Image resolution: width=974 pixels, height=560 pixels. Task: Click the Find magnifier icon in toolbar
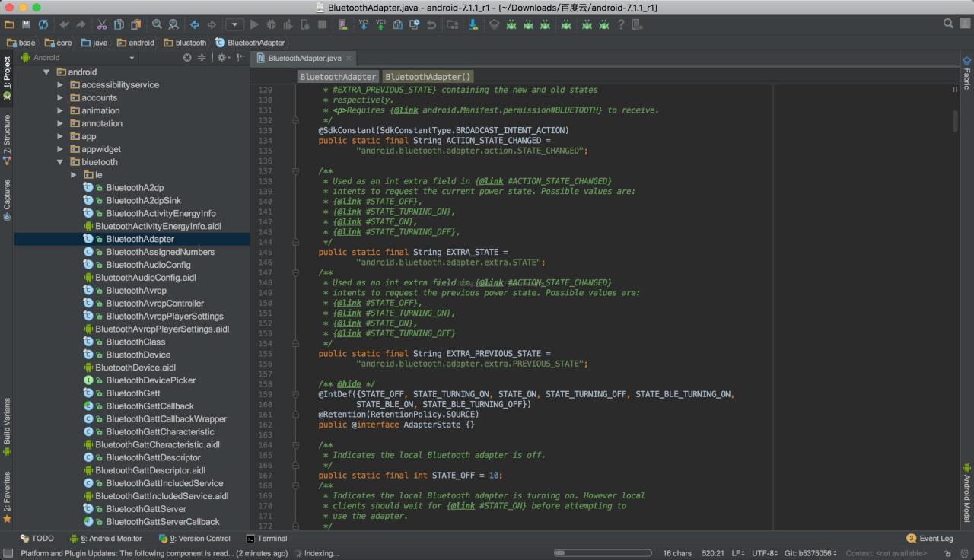tap(157, 24)
